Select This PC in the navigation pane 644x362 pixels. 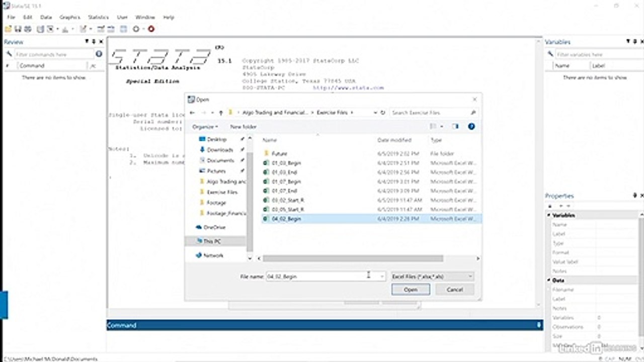tap(212, 241)
